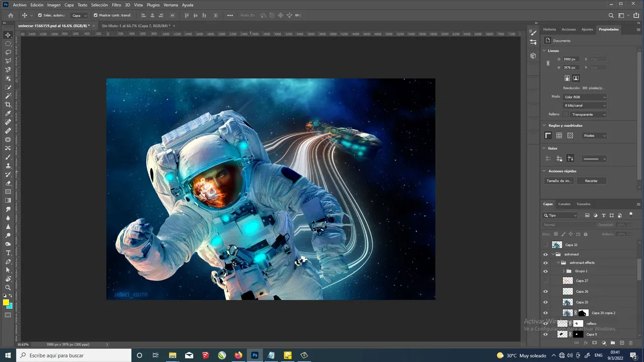Set canvas to portrait orientation

pos(567,78)
